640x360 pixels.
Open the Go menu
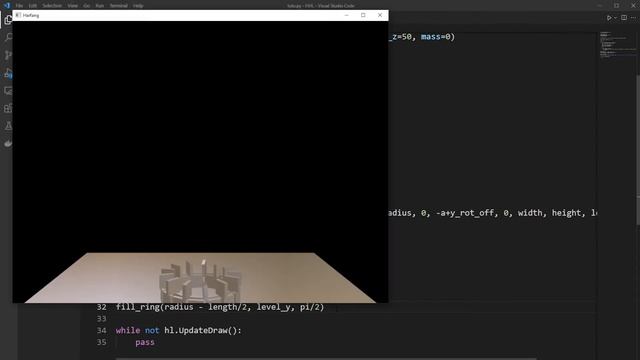click(x=87, y=6)
